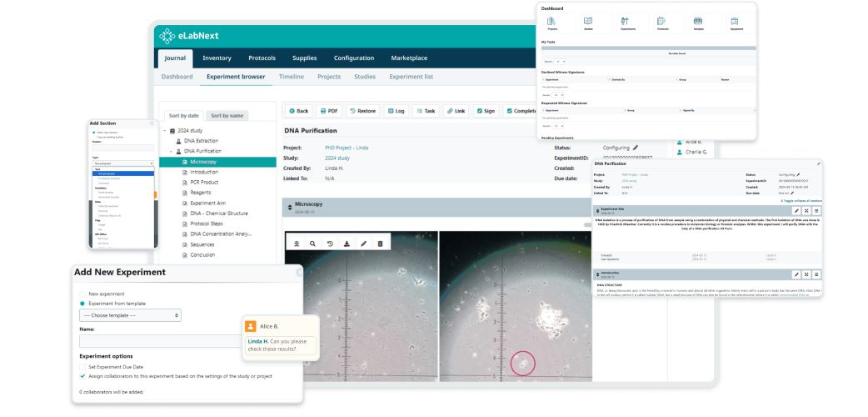Open the Timeline sub-tab
This screenshot has height=417, width=868.
click(292, 77)
